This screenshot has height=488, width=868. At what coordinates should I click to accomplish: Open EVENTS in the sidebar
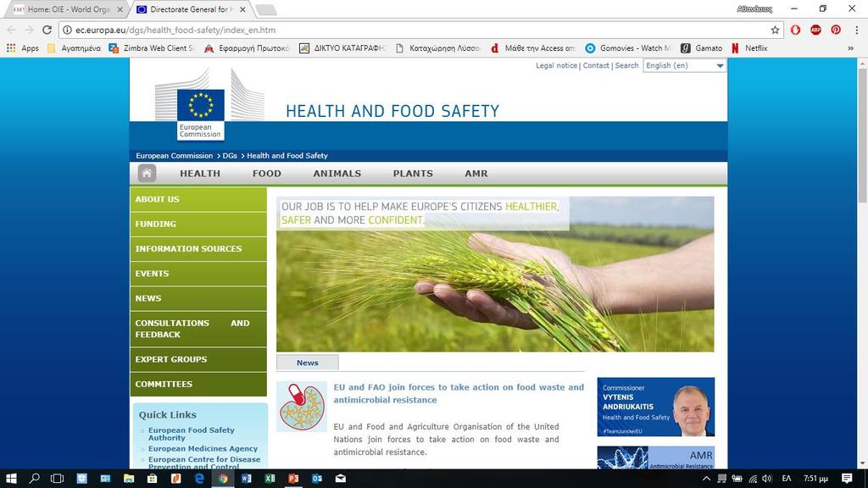click(x=198, y=274)
